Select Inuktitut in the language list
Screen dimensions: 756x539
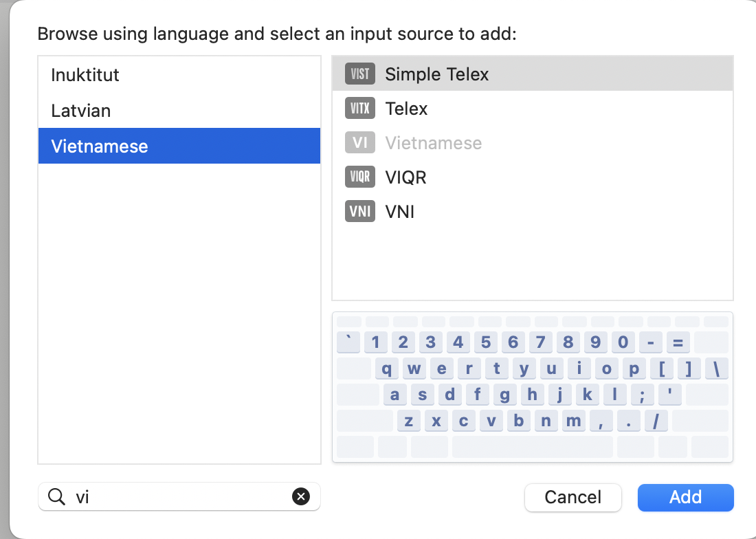coord(85,75)
